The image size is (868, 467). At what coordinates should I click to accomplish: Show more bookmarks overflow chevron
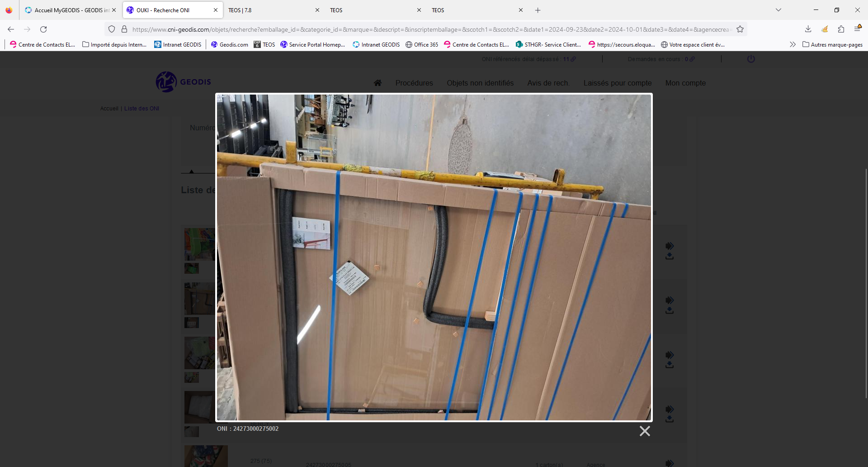[x=793, y=44]
